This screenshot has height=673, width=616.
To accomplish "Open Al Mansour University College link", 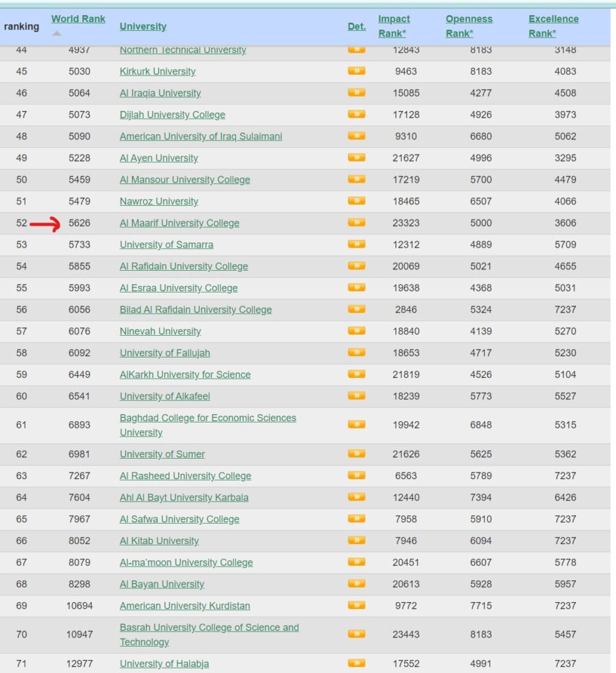I will tap(185, 179).
